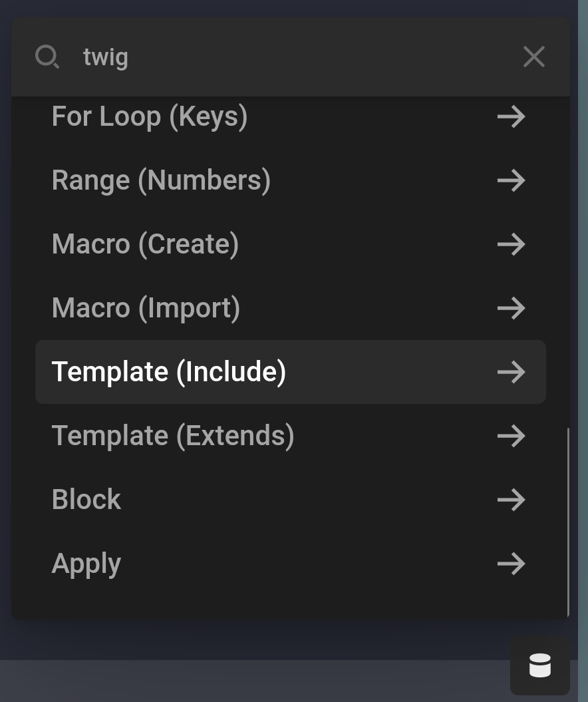Select the Template (Extends) entry
Screen dimensions: 588x702
(x=173, y=436)
